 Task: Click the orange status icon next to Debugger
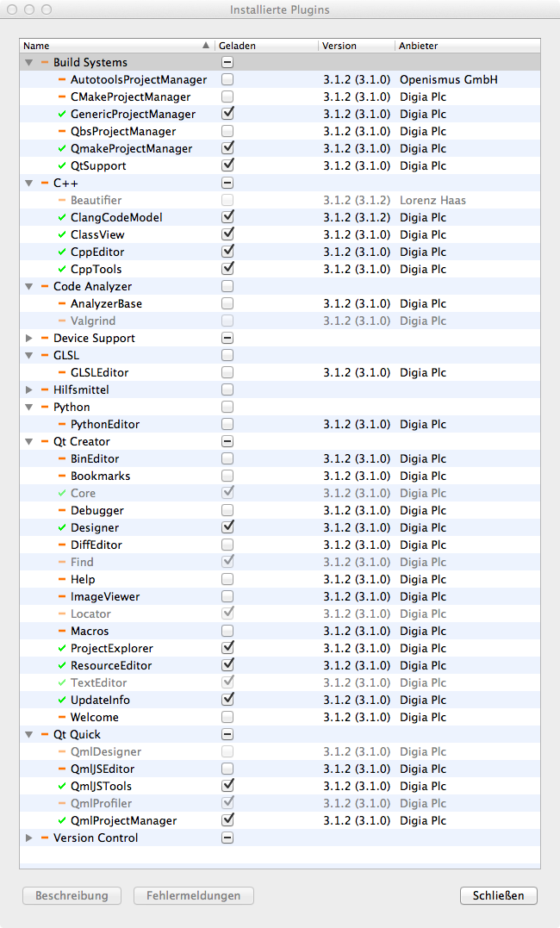[x=61, y=510]
